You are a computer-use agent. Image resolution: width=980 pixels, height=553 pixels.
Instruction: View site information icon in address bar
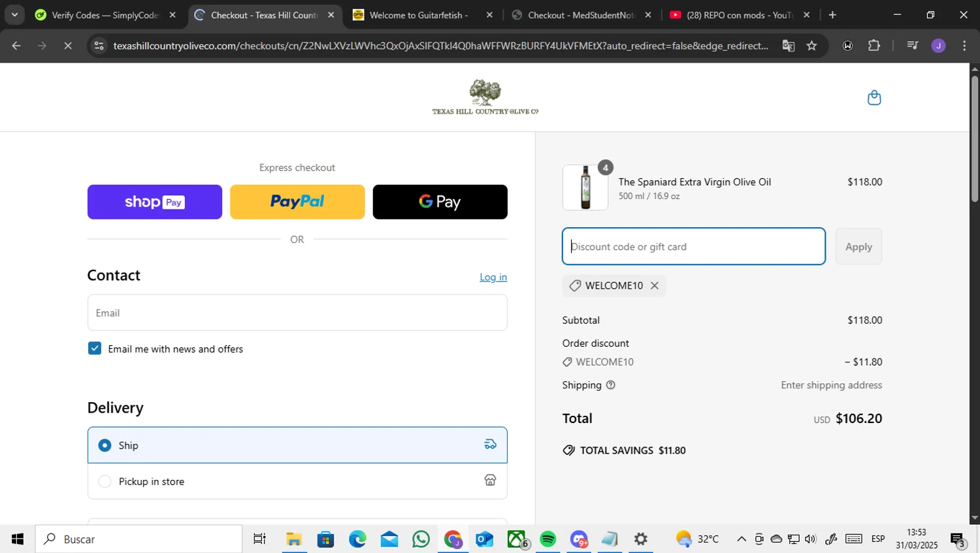coord(99,46)
